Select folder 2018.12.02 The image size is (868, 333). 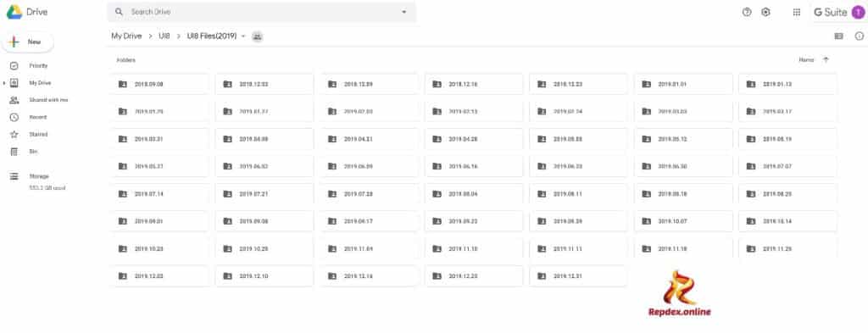coord(264,84)
